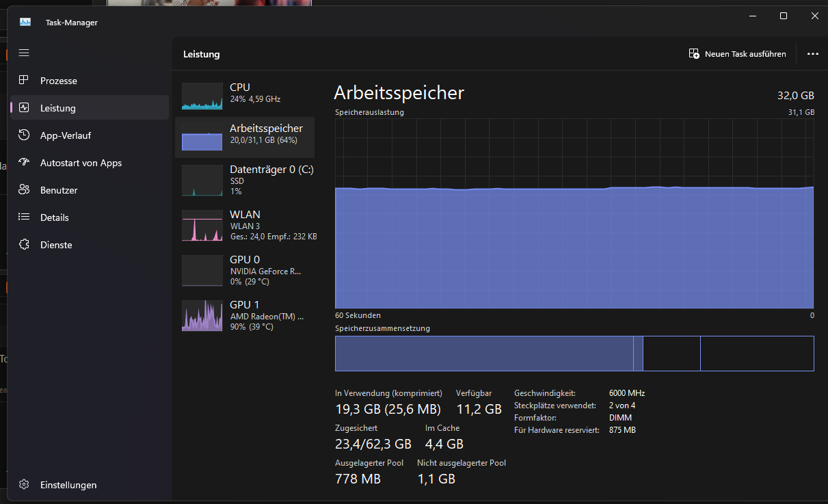
Task: Click the Leistung pulse icon
Action: (x=24, y=107)
